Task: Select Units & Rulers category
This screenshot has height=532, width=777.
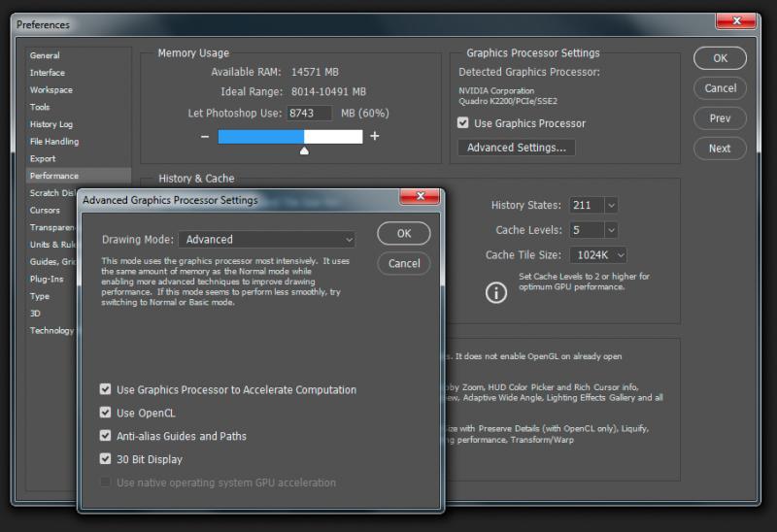Action: [x=52, y=245]
